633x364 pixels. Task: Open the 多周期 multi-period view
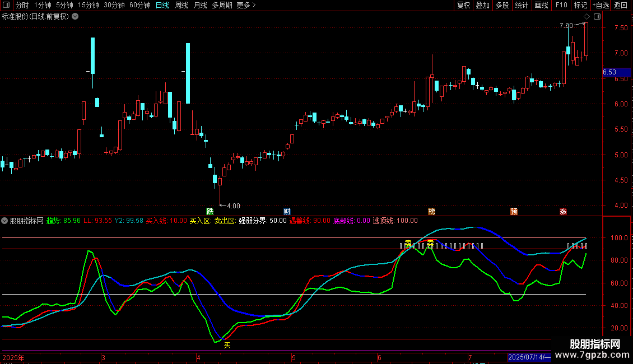click(x=222, y=5)
